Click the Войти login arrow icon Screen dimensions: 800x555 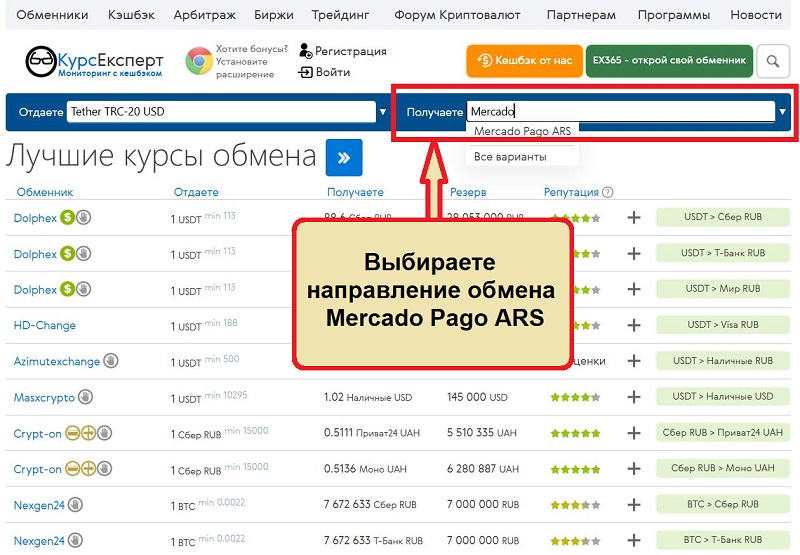coord(305,72)
